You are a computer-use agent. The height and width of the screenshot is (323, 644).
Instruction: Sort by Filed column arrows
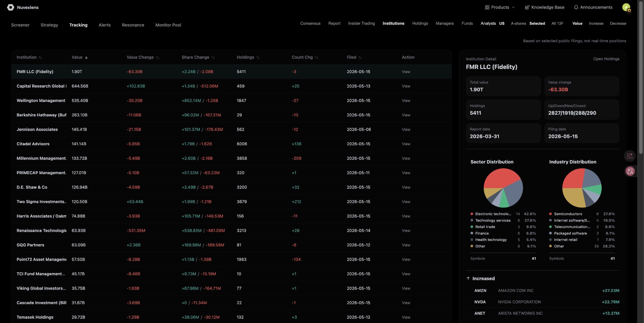(x=360, y=57)
